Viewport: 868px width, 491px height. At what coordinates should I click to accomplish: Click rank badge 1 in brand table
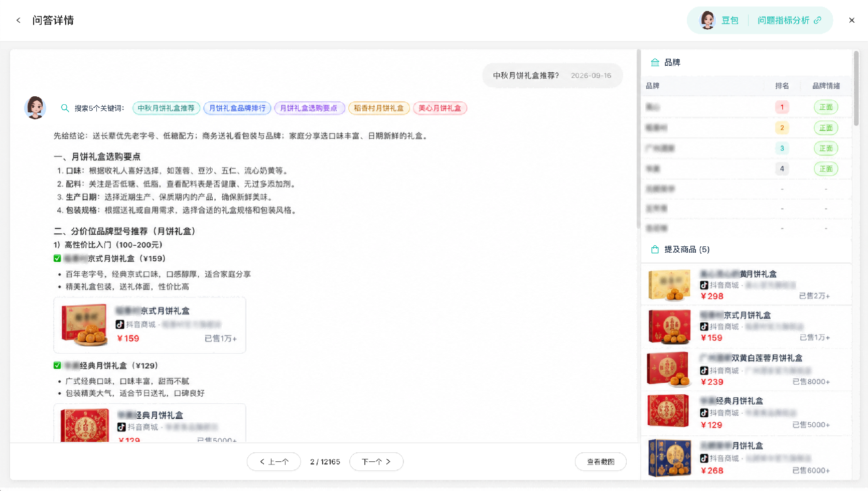(x=782, y=107)
